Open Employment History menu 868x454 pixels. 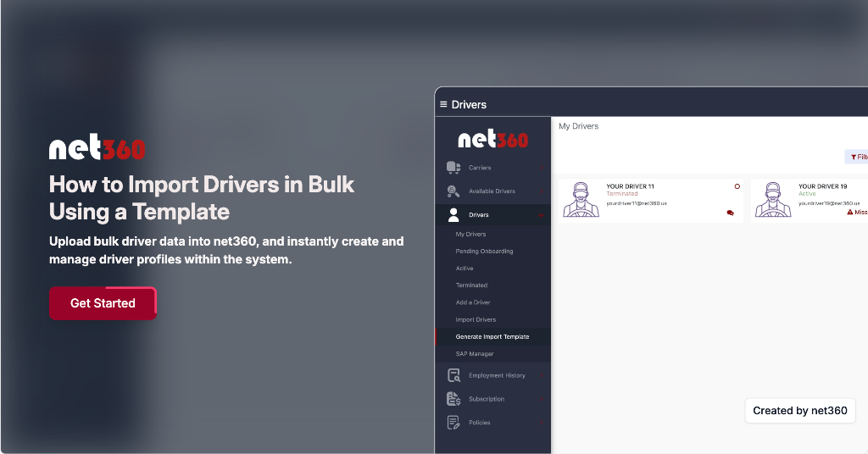pos(497,375)
